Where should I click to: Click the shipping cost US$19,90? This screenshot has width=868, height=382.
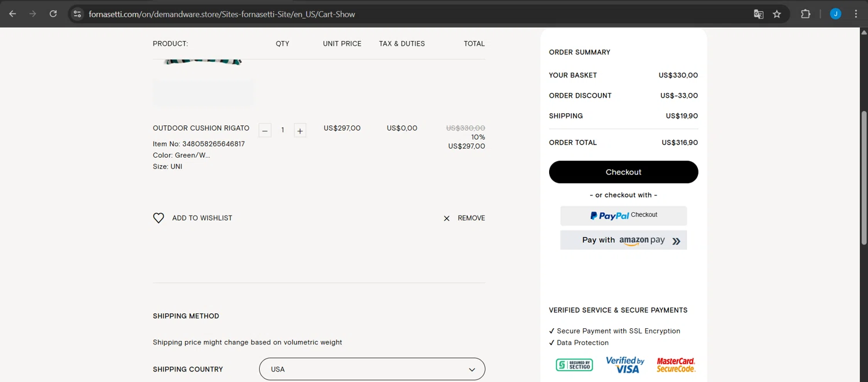click(682, 116)
